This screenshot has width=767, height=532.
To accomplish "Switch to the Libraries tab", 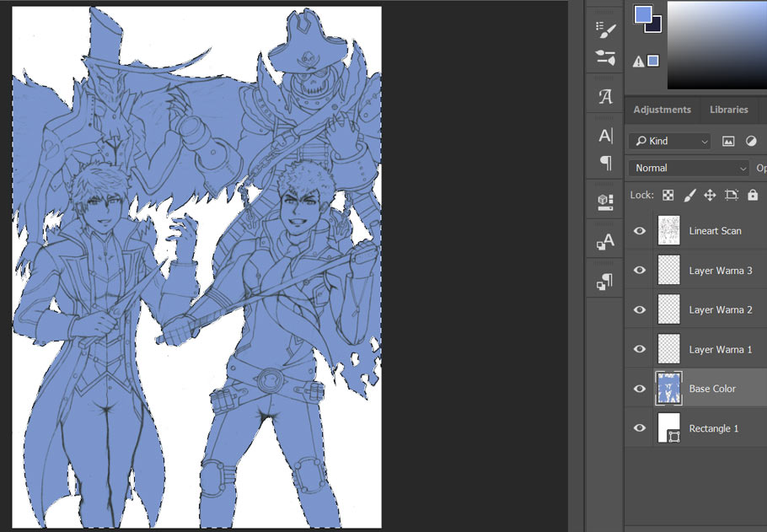I will point(729,110).
